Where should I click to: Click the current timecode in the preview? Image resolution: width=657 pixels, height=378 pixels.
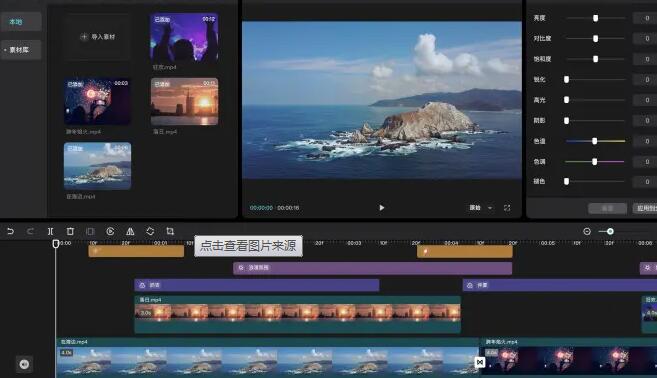(x=261, y=208)
